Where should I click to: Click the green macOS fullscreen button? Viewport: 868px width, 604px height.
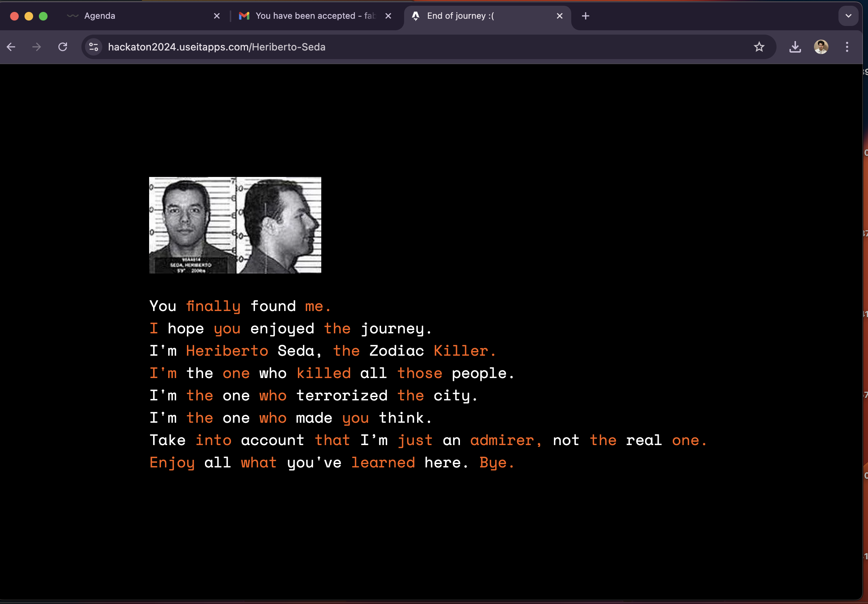pyautogui.click(x=44, y=16)
